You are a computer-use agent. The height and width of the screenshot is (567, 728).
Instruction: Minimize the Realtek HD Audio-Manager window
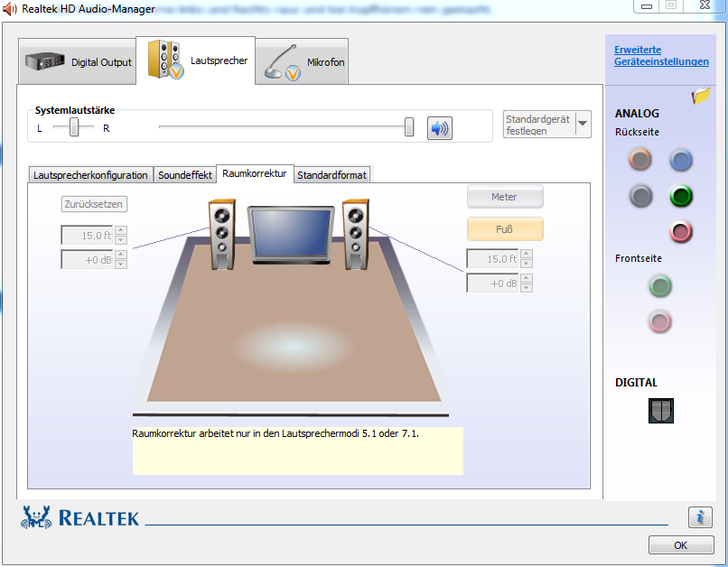(x=647, y=6)
